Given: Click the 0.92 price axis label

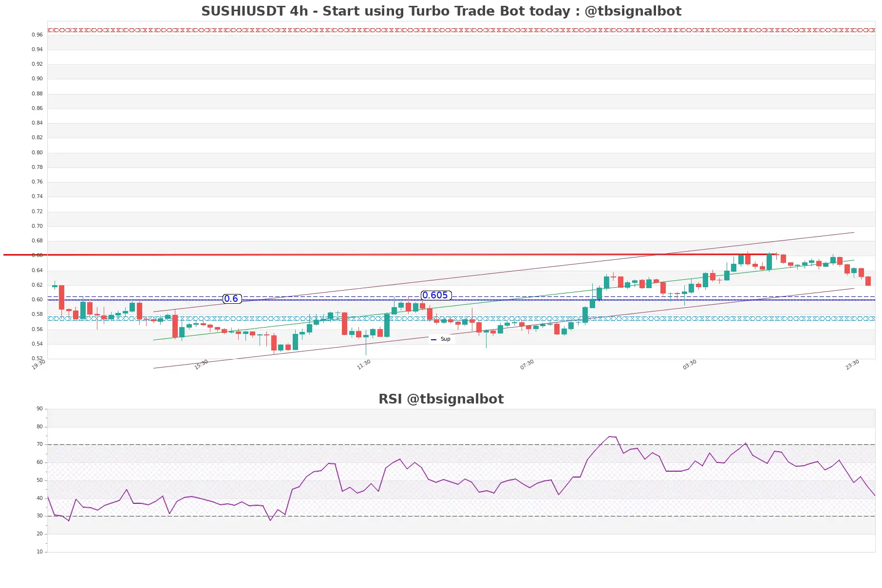Looking at the screenshot, I should (x=37, y=64).
